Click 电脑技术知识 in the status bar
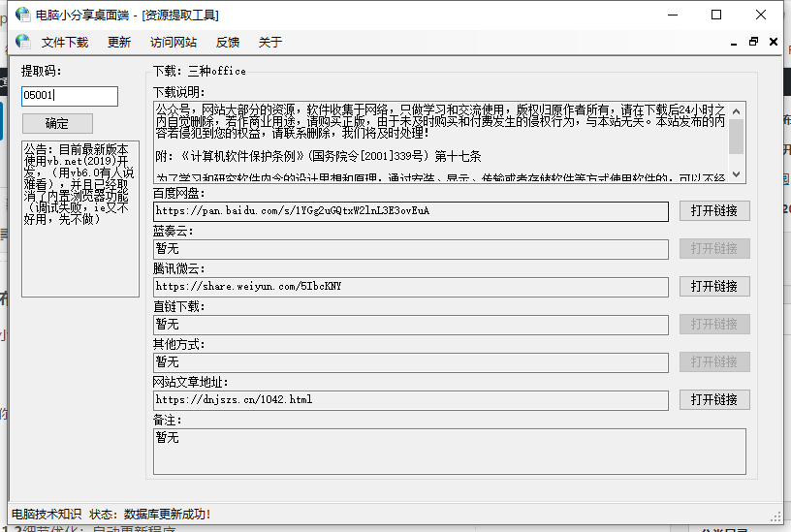791x532 pixels. (47, 514)
